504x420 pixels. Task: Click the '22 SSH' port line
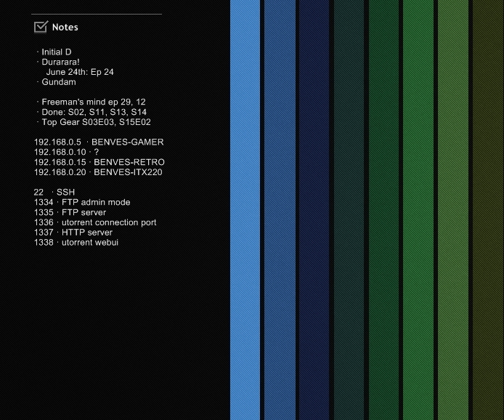[54, 192]
